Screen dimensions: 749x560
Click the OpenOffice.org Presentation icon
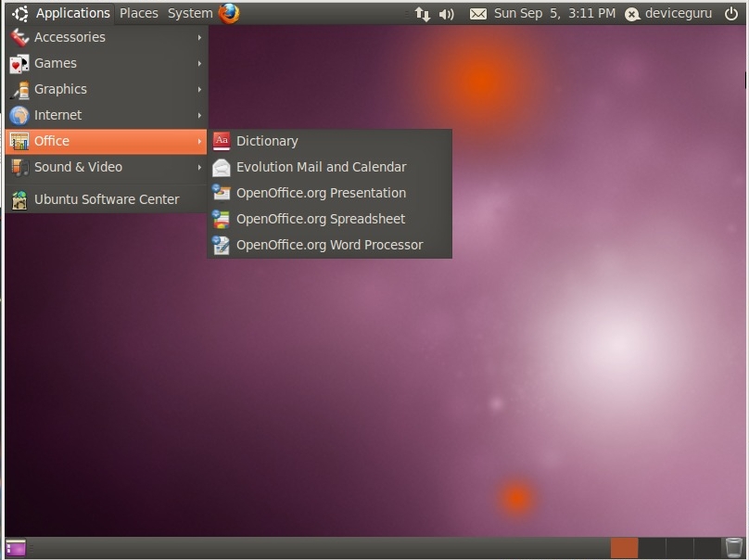(x=222, y=193)
